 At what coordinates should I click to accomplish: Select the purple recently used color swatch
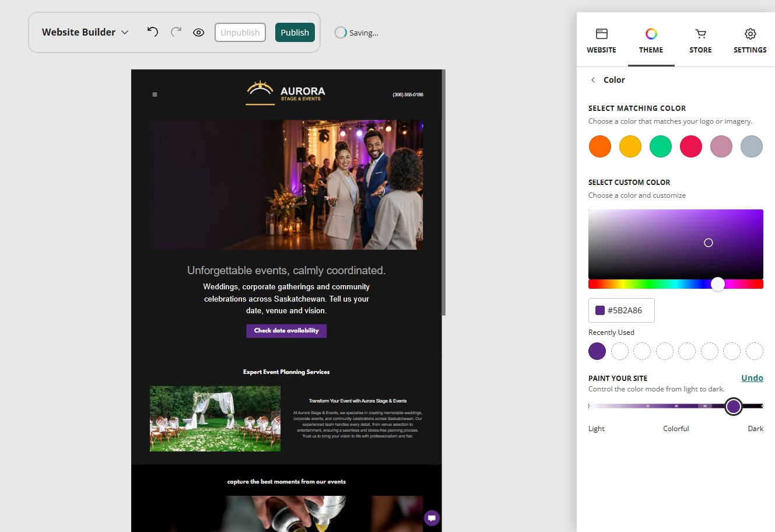point(597,351)
